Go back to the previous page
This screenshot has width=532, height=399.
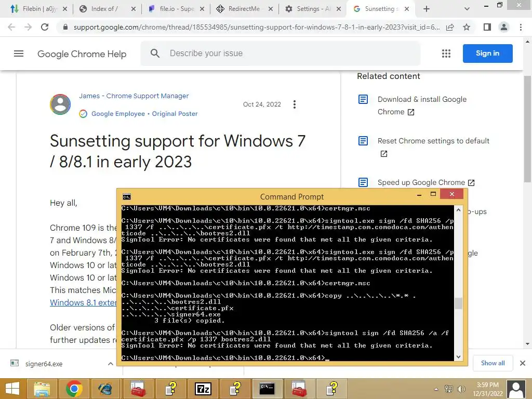click(11, 27)
